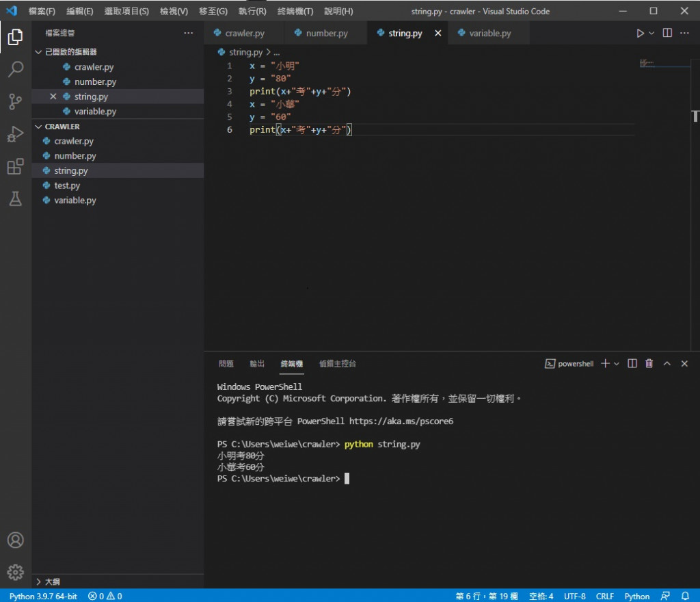
Task: Expand the 大綱 outline section
Action: pyautogui.click(x=52, y=581)
